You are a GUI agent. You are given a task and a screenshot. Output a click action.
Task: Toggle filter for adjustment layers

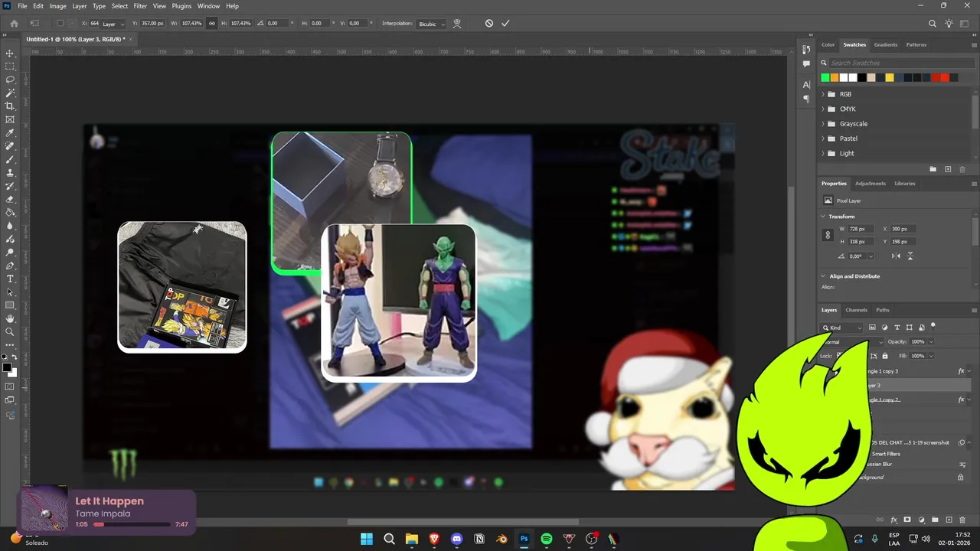point(884,328)
